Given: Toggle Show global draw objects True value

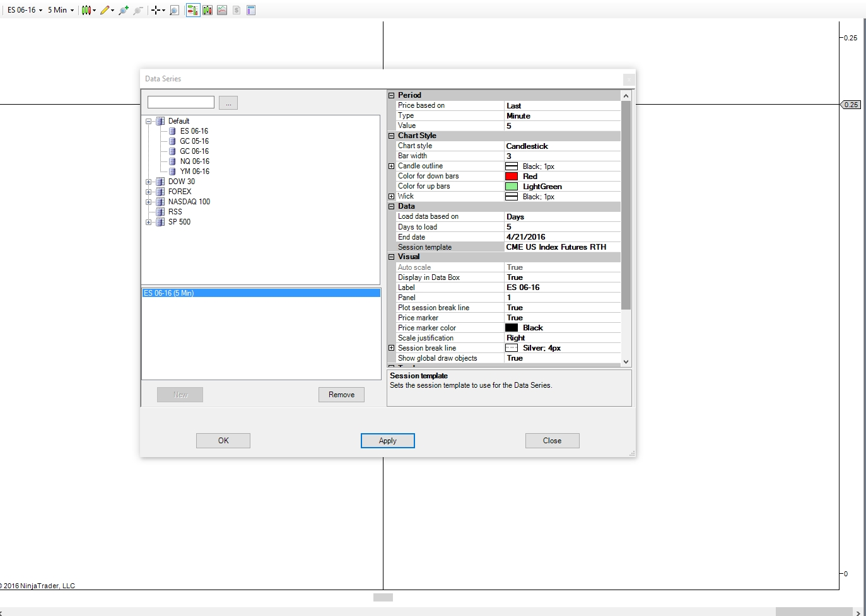Looking at the screenshot, I should click(563, 358).
